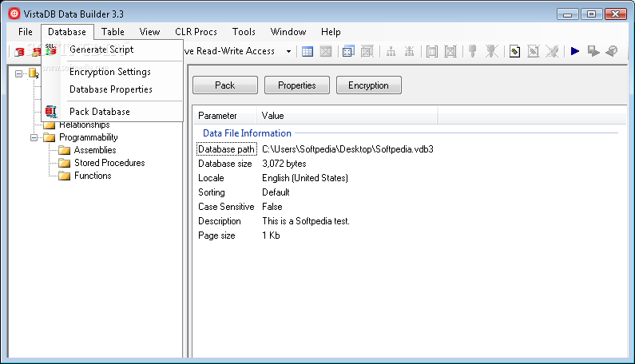Click the Locale parameter label

pyautogui.click(x=211, y=178)
